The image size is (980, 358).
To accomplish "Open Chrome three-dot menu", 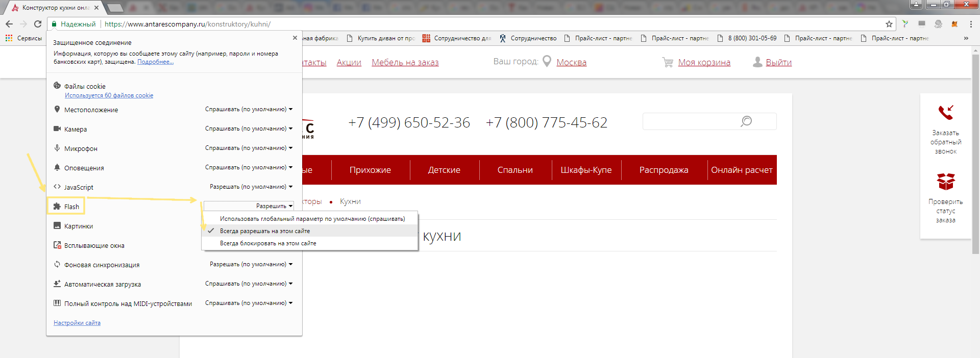I will click(x=971, y=24).
